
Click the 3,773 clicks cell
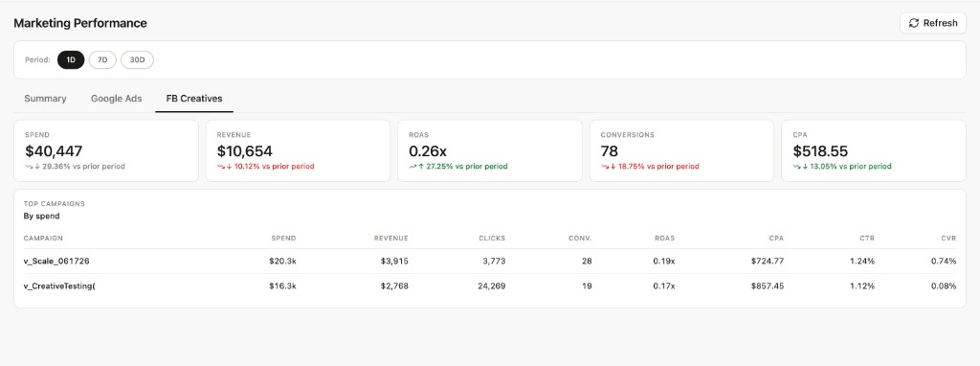(x=494, y=261)
